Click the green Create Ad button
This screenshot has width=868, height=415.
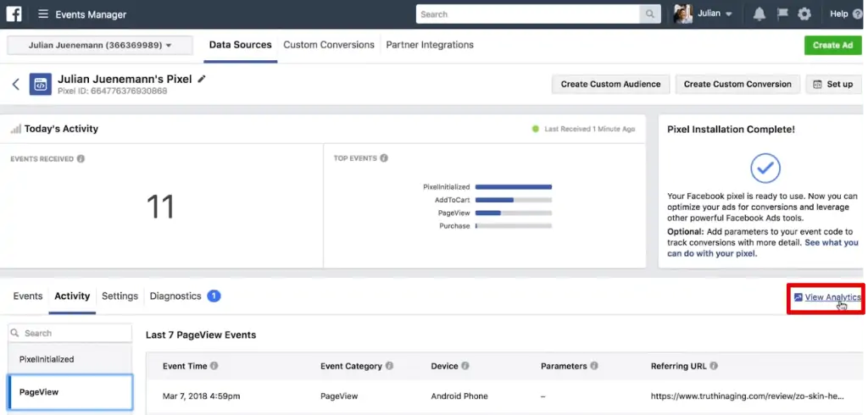tap(832, 46)
